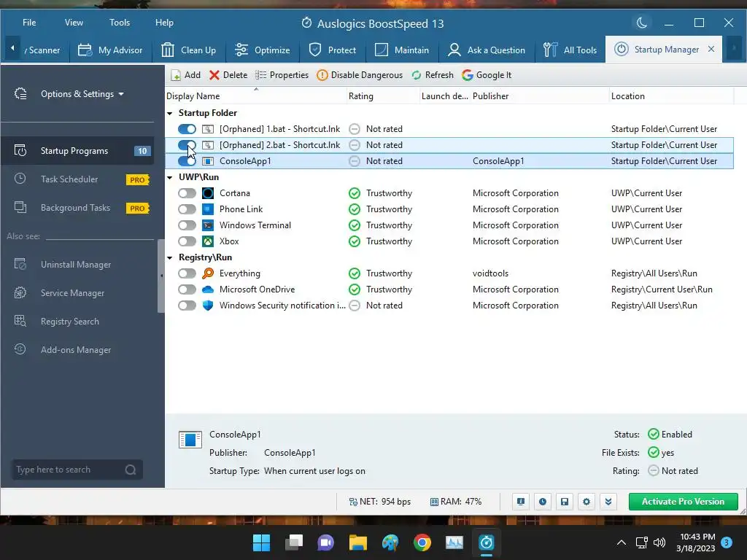Image resolution: width=747 pixels, height=560 pixels.
Task: Open Ask a Question tab
Action: click(x=487, y=50)
